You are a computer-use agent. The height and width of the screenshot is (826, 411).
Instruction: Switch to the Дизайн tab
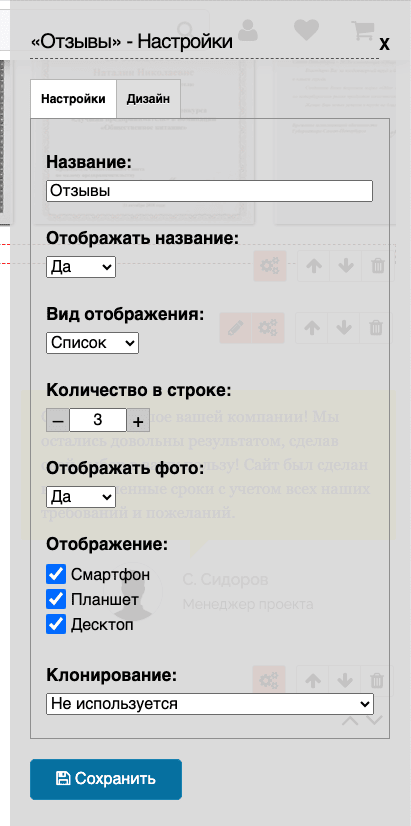coord(148,99)
